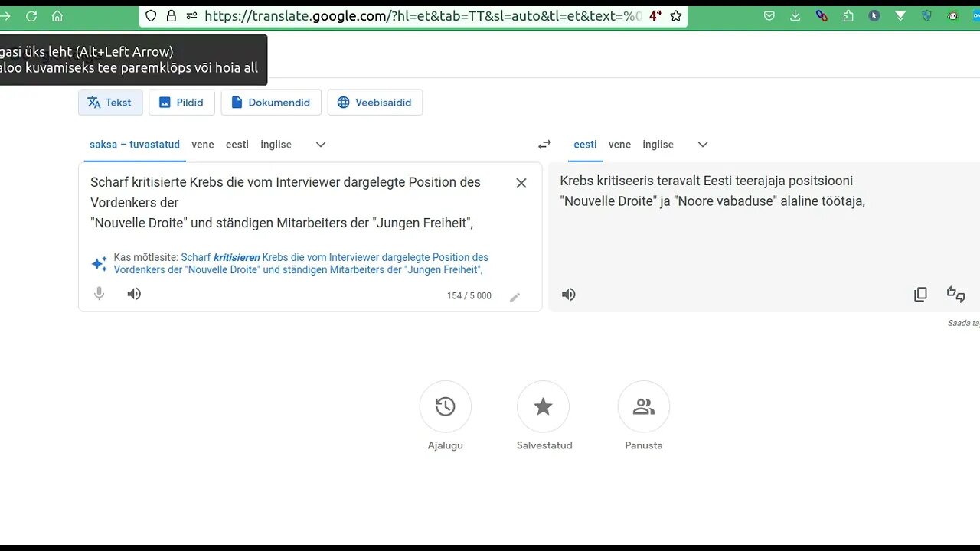Open Ajalugu translation history

click(446, 406)
